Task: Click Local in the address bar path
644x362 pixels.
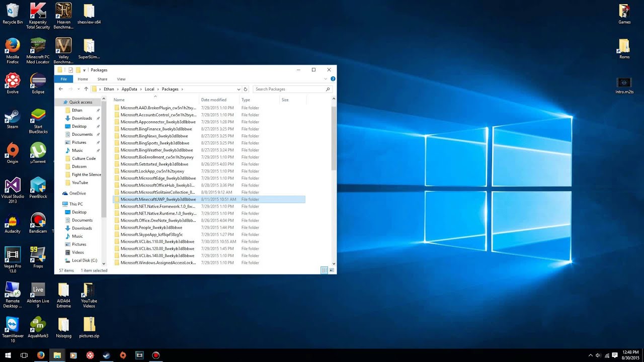Action: coord(149,89)
